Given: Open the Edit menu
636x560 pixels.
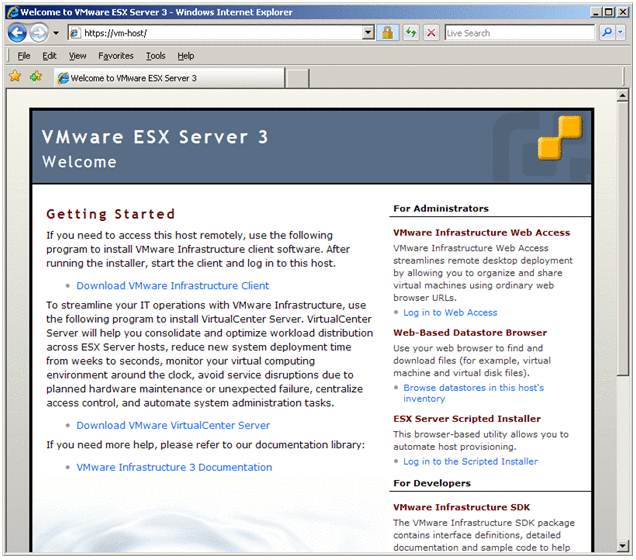Looking at the screenshot, I should click(x=49, y=56).
